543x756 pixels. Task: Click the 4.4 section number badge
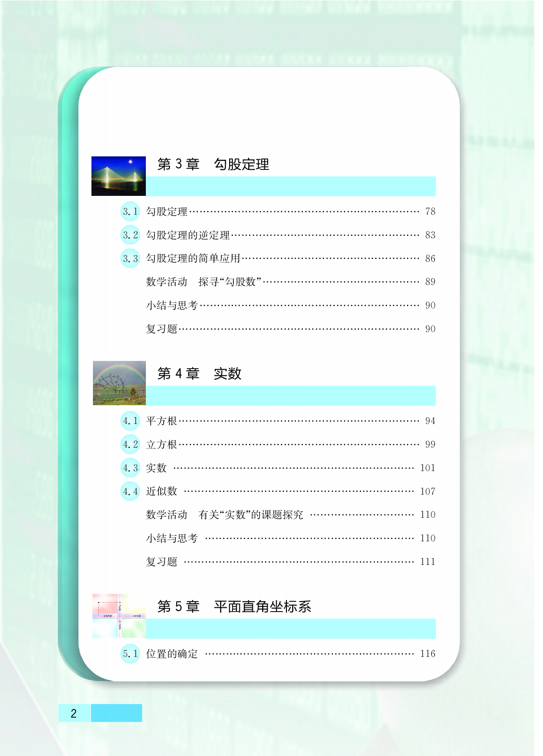click(130, 491)
